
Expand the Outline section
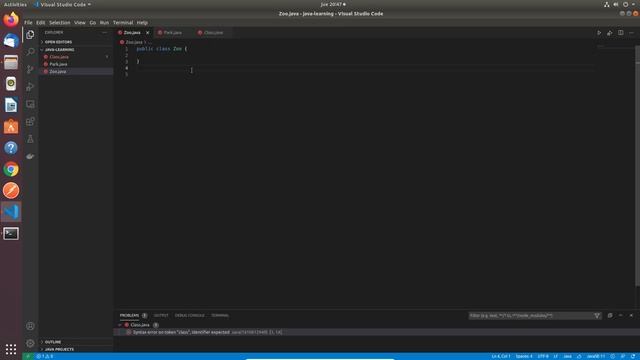point(53,342)
